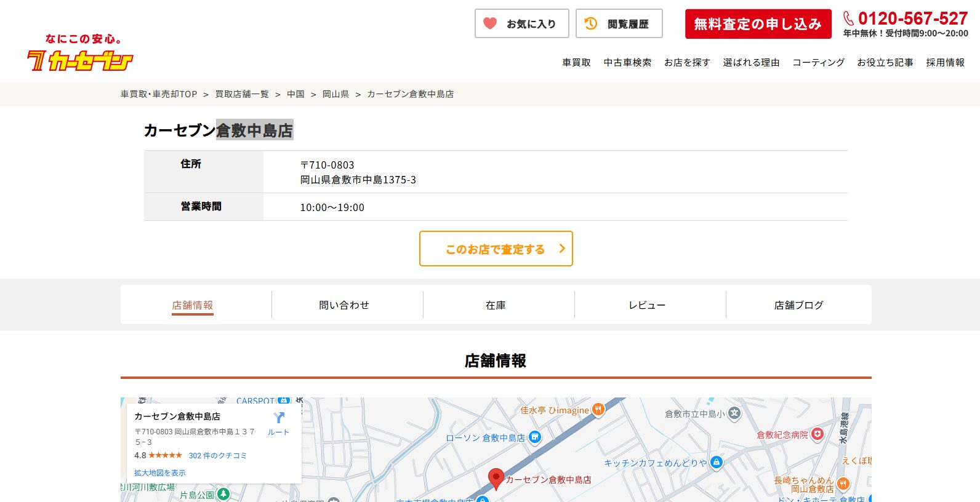The image size is (980, 502).
Task: Click このお店で査定する button
Action: [x=496, y=249]
